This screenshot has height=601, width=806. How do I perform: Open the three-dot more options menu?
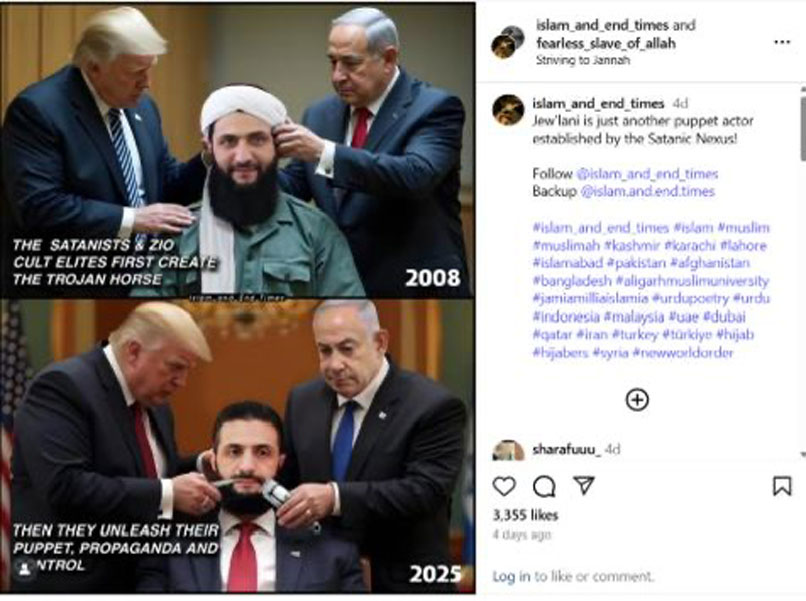click(x=782, y=42)
